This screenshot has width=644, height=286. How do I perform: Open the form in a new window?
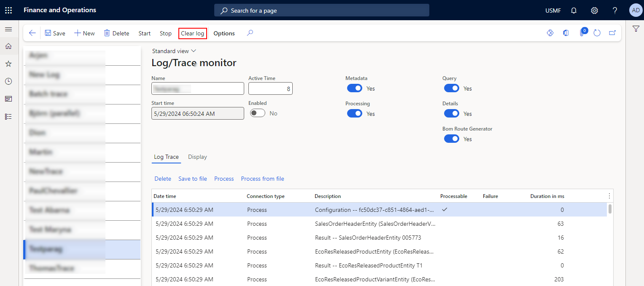pos(612,33)
